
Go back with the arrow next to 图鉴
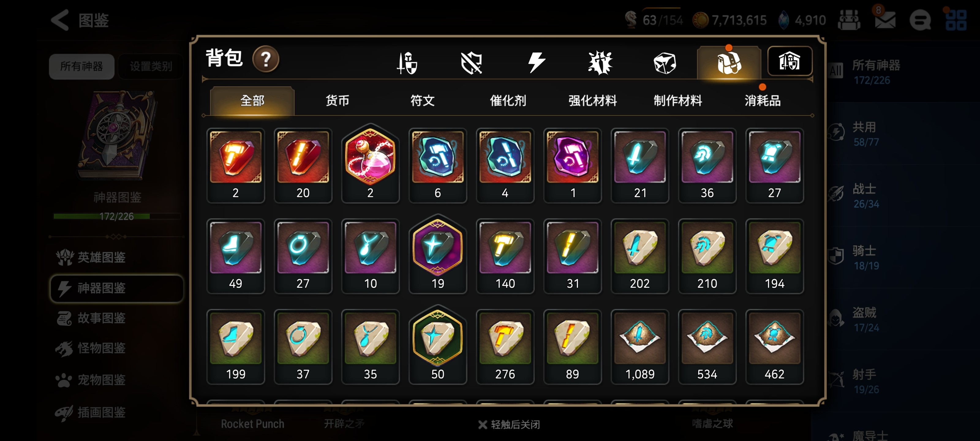(60, 20)
